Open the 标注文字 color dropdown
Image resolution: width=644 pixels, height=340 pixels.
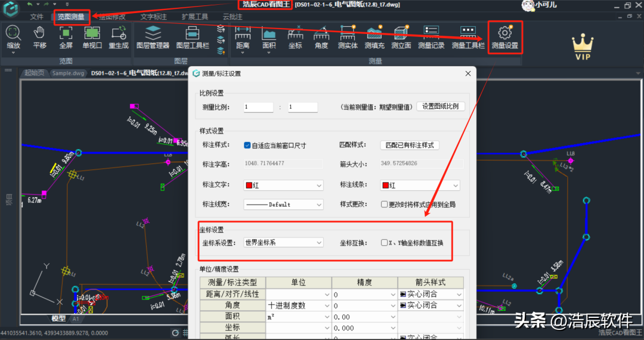(283, 186)
